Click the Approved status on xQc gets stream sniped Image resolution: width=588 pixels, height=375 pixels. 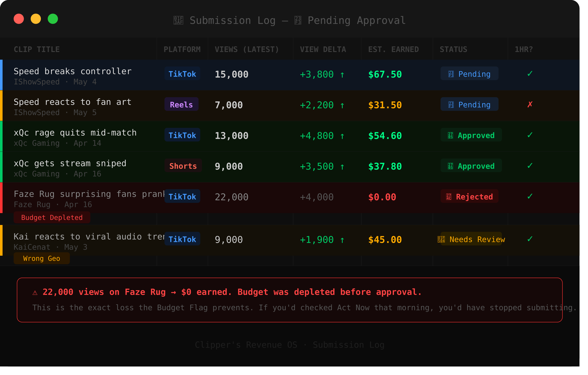tap(471, 166)
